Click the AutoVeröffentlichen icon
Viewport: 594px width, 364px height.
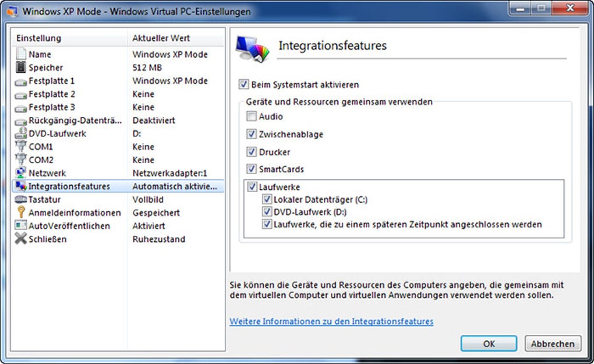click(21, 225)
